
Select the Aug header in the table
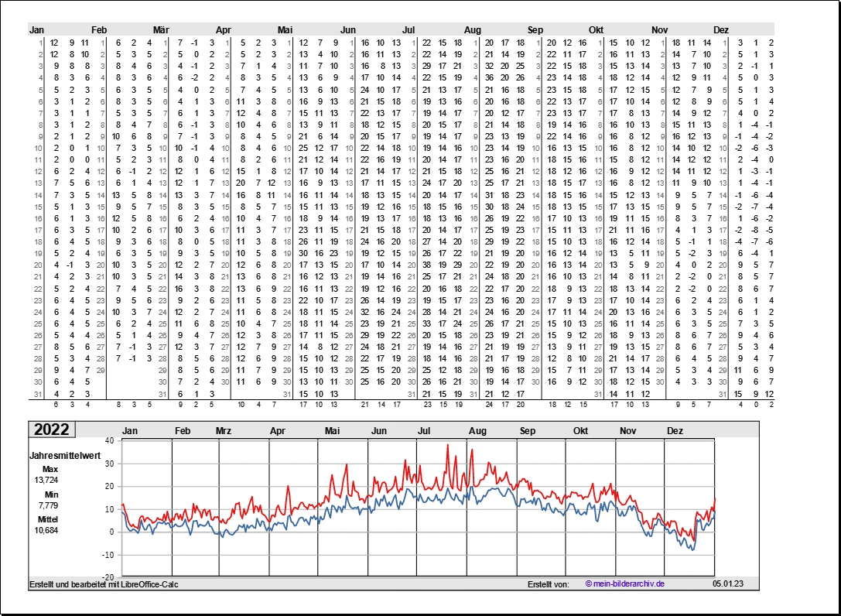point(472,29)
